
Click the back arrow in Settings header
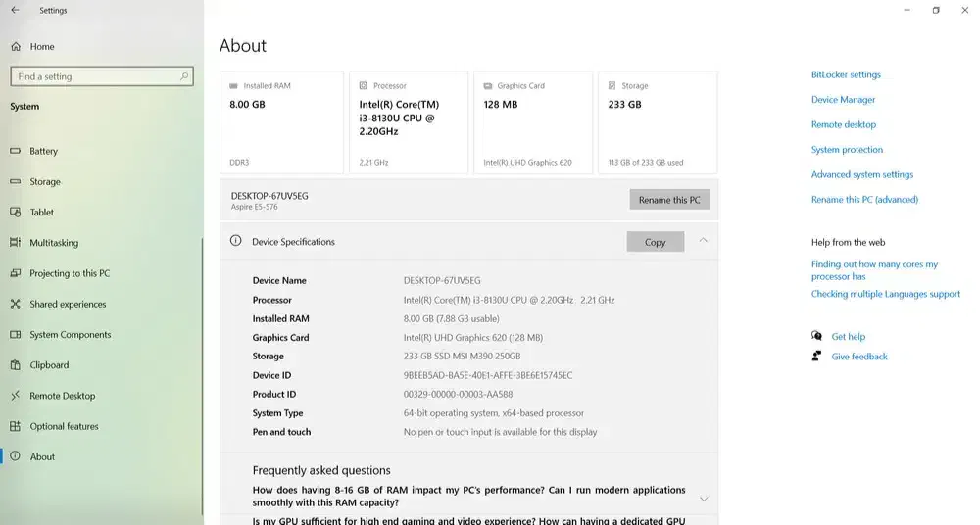coord(15,11)
